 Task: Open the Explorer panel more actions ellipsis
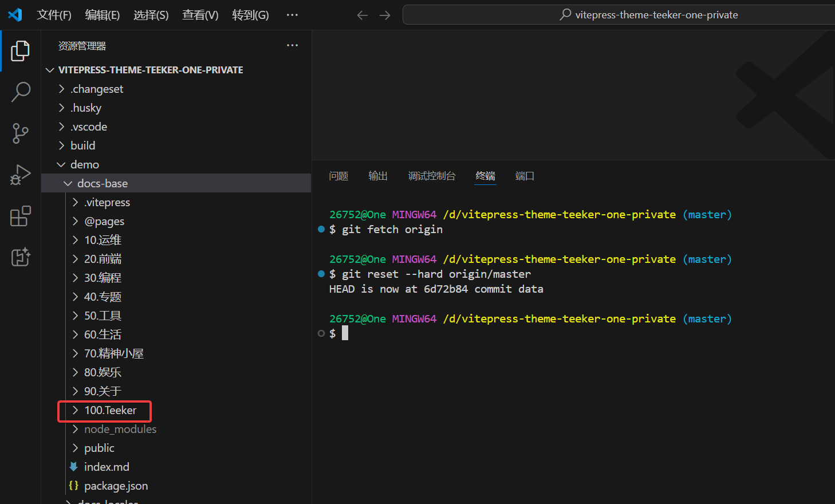pyautogui.click(x=292, y=45)
